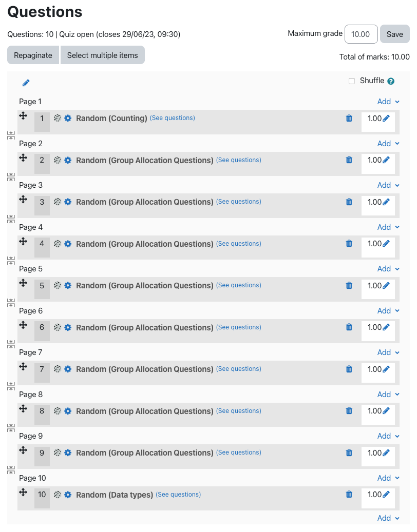
Task: Click Select multiple items
Action: tap(102, 54)
